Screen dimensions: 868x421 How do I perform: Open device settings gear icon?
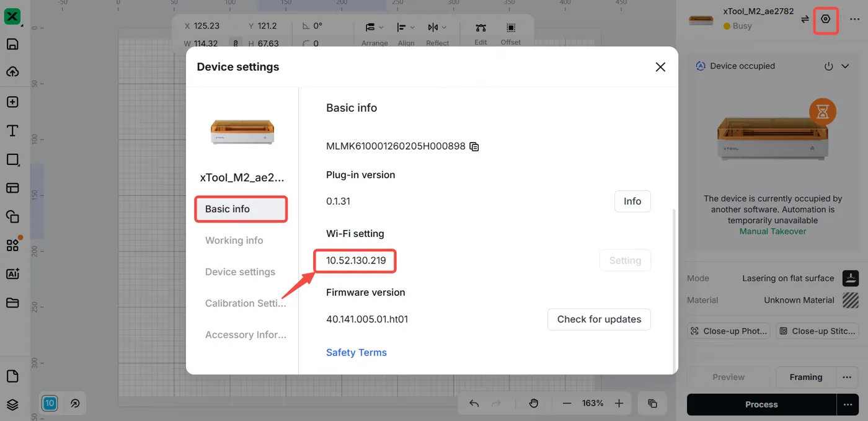pyautogui.click(x=825, y=19)
